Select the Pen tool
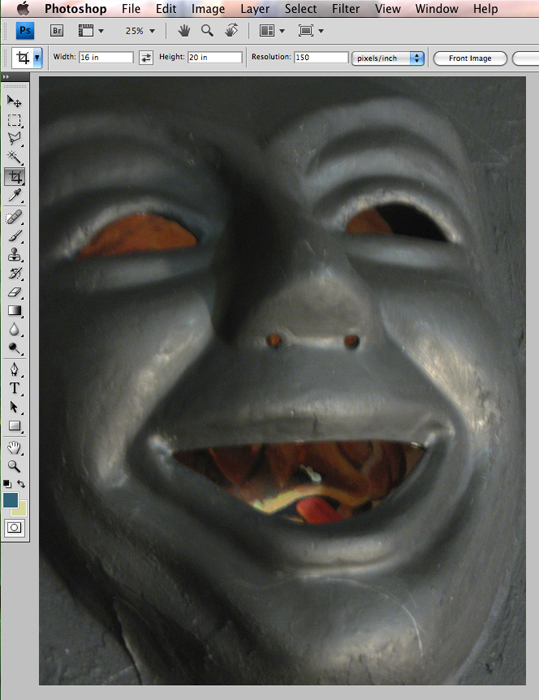The image size is (539, 700). 14,370
